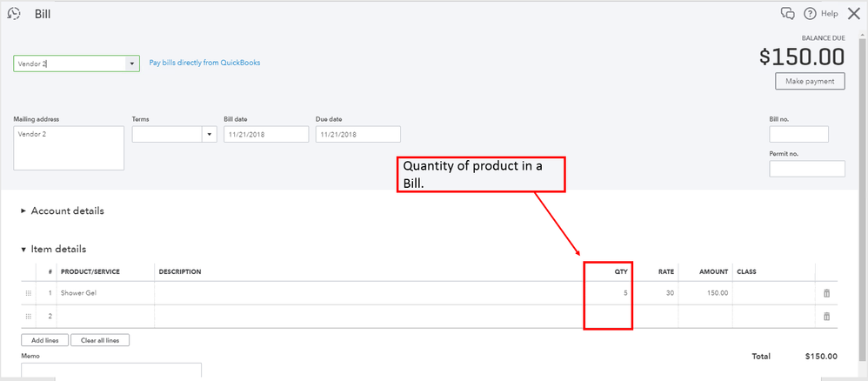Delete line 2 with trash icon

(826, 317)
